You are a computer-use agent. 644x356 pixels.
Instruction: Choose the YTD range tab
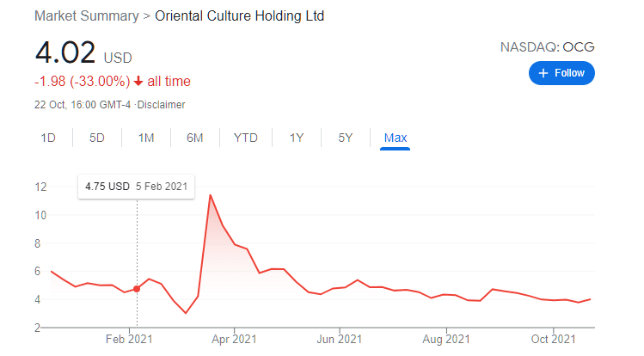point(246,138)
